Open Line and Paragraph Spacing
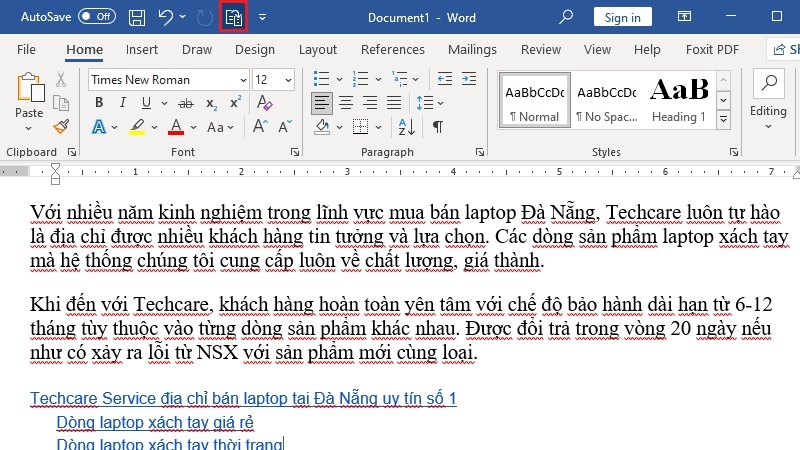The width and height of the screenshot is (800, 450). pyautogui.click(x=424, y=103)
